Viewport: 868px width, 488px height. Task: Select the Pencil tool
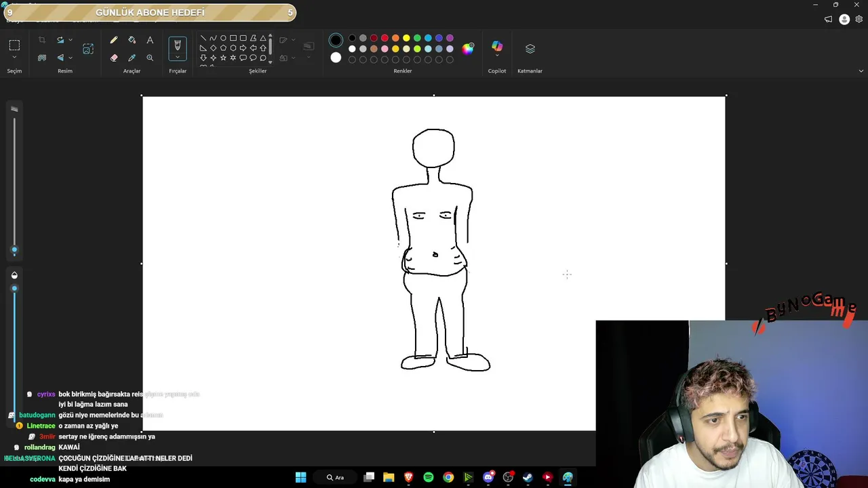(x=114, y=40)
